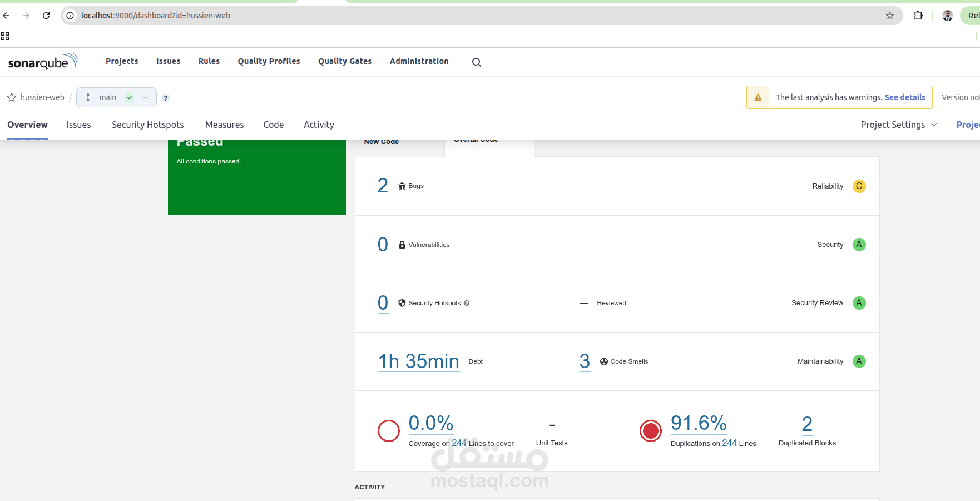This screenshot has height=501, width=980.
Task: View site information icon in address bar
Action: [70, 16]
